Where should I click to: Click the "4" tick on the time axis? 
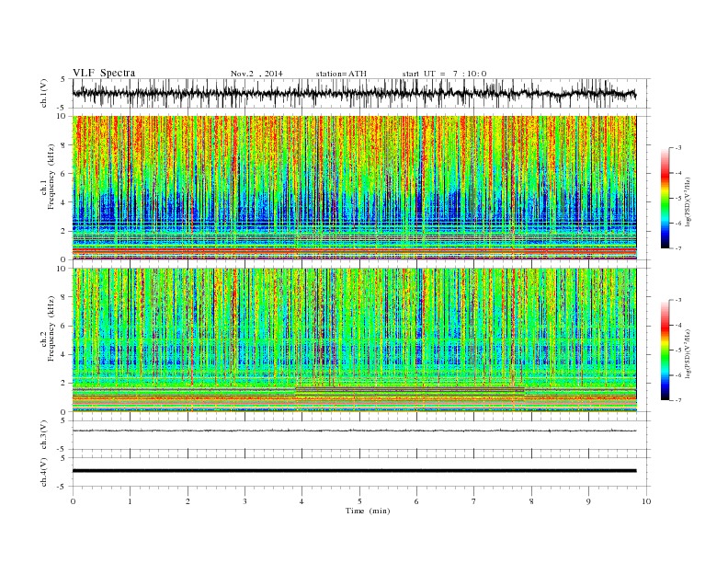pos(301,501)
